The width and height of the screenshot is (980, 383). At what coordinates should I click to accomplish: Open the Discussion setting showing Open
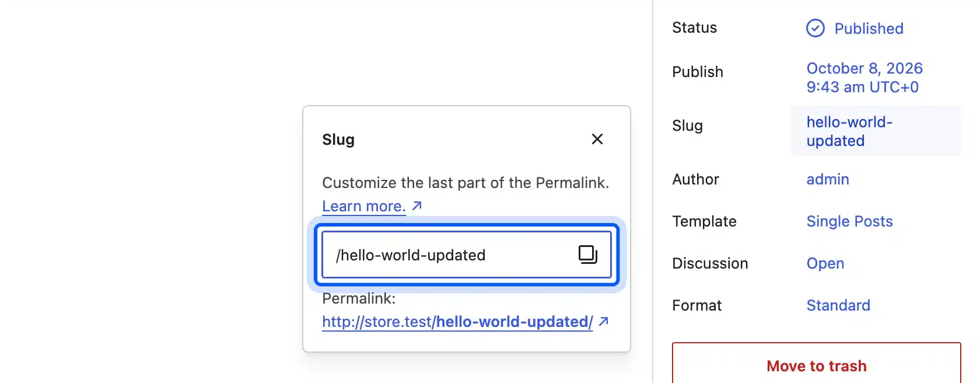point(825,263)
